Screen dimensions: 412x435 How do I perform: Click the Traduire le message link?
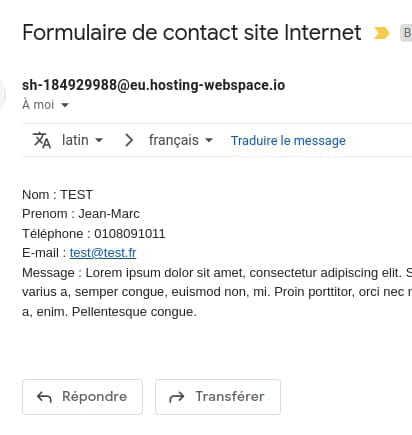pos(288,141)
